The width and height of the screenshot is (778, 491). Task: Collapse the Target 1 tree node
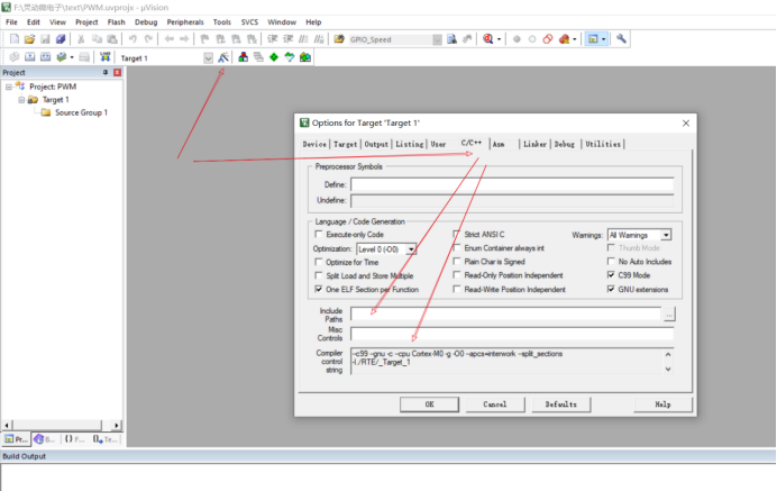click(x=20, y=100)
